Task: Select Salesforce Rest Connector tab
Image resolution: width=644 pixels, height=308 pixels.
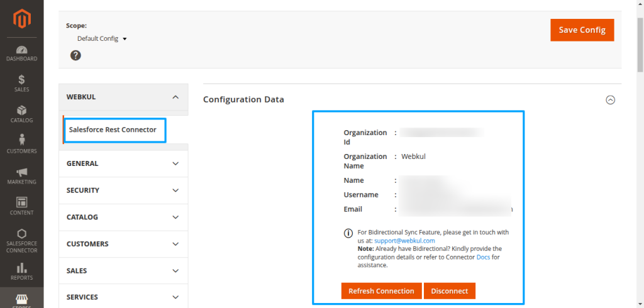Action: tap(113, 129)
